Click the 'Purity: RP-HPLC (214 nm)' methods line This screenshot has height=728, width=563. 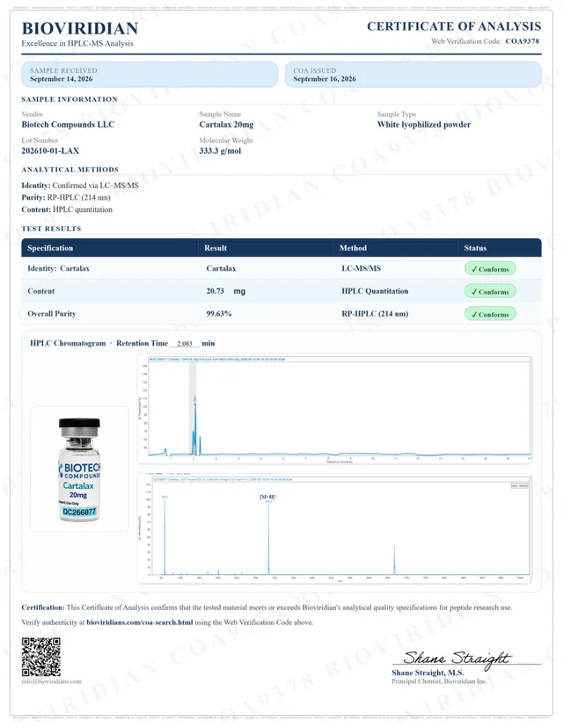pyautogui.click(x=66, y=197)
